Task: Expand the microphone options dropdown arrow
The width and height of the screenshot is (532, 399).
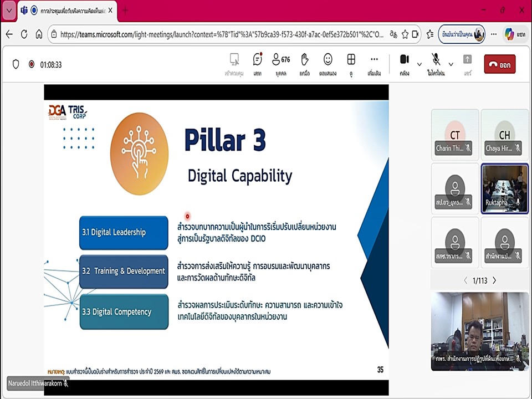Action: click(x=451, y=64)
